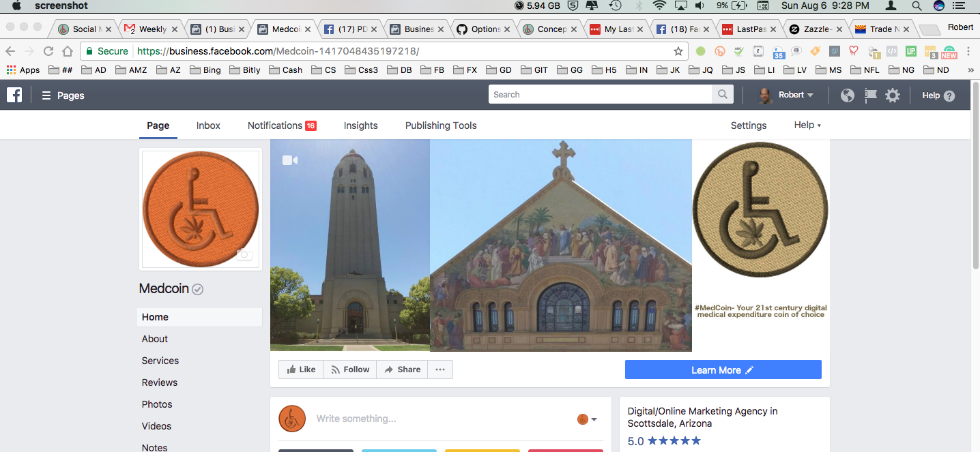Select the Learn More call-to-action button
This screenshot has width=980, height=452.
[723, 370]
